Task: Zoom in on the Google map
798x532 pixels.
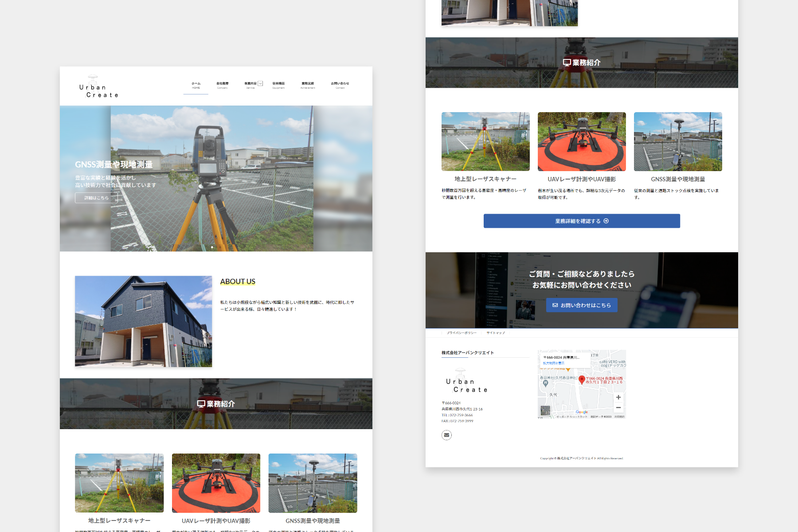Action: [x=618, y=397]
